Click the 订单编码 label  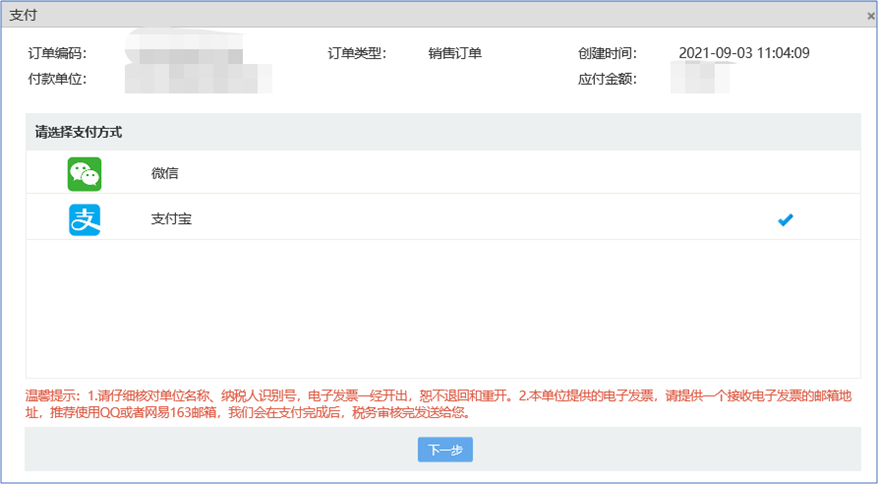tap(58, 53)
